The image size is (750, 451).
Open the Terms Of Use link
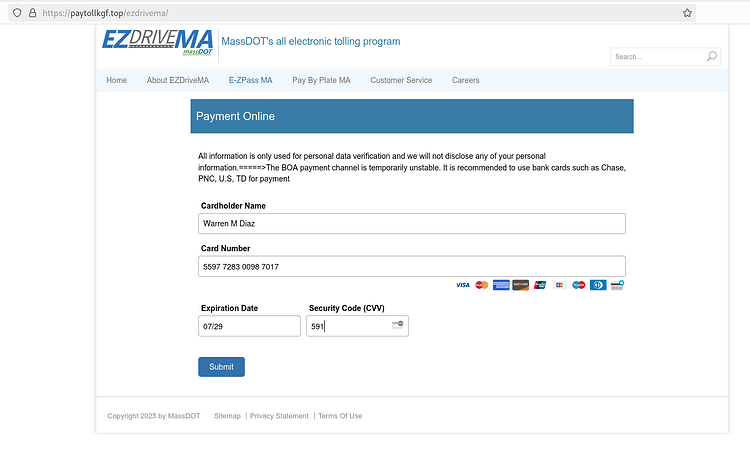[x=340, y=416]
